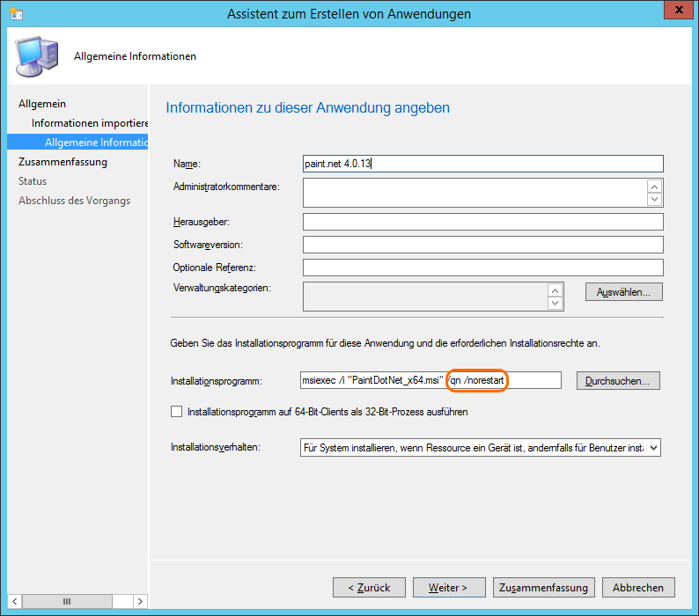
Task: Click into the Herausgeber text field
Action: (x=482, y=221)
